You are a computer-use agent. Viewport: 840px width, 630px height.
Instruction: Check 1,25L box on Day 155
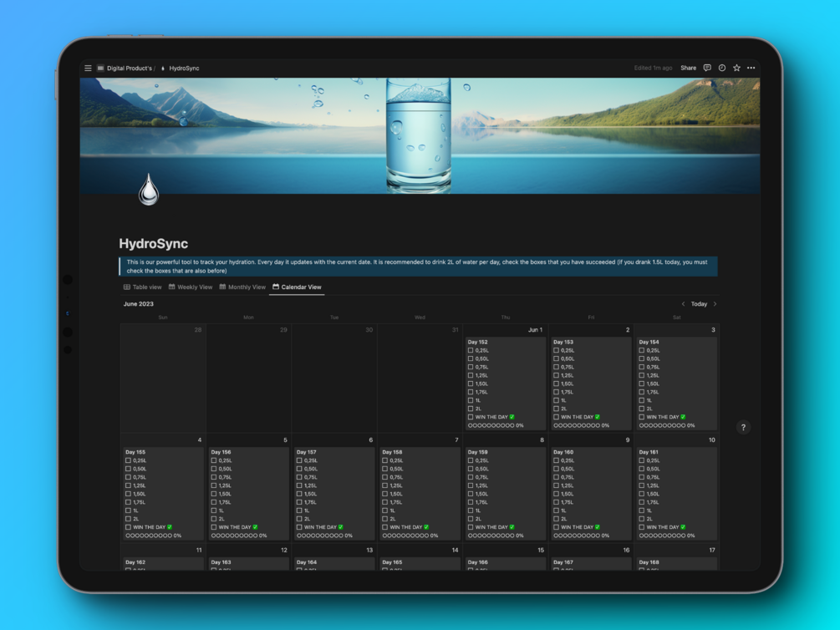[128, 485]
